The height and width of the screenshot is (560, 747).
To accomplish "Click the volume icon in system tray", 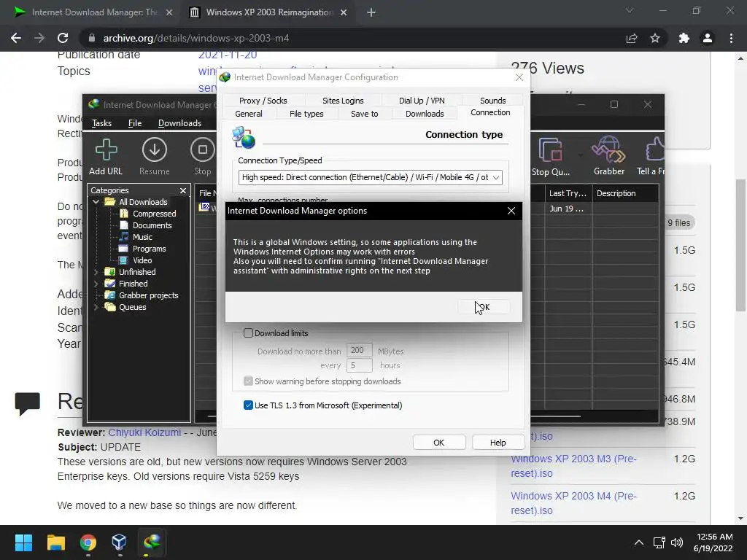I will [676, 542].
